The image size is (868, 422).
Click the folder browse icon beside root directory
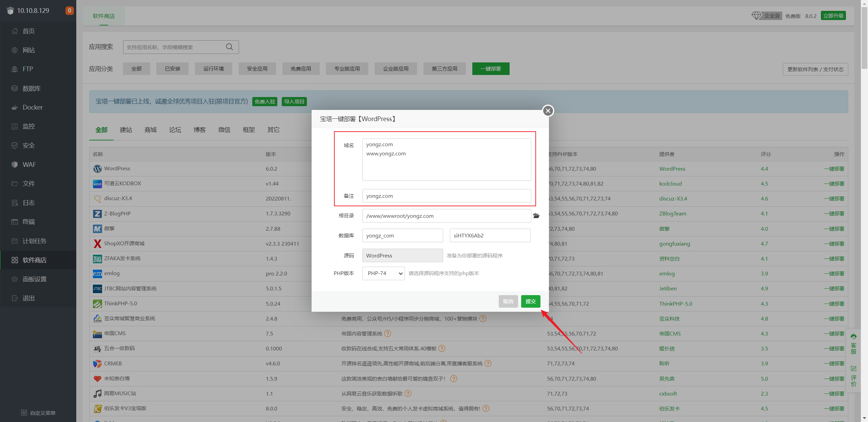click(536, 216)
